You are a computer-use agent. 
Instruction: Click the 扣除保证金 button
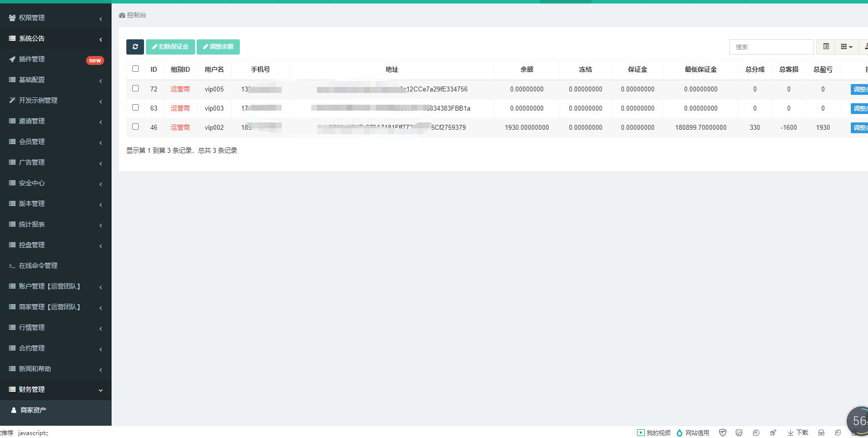tap(170, 47)
